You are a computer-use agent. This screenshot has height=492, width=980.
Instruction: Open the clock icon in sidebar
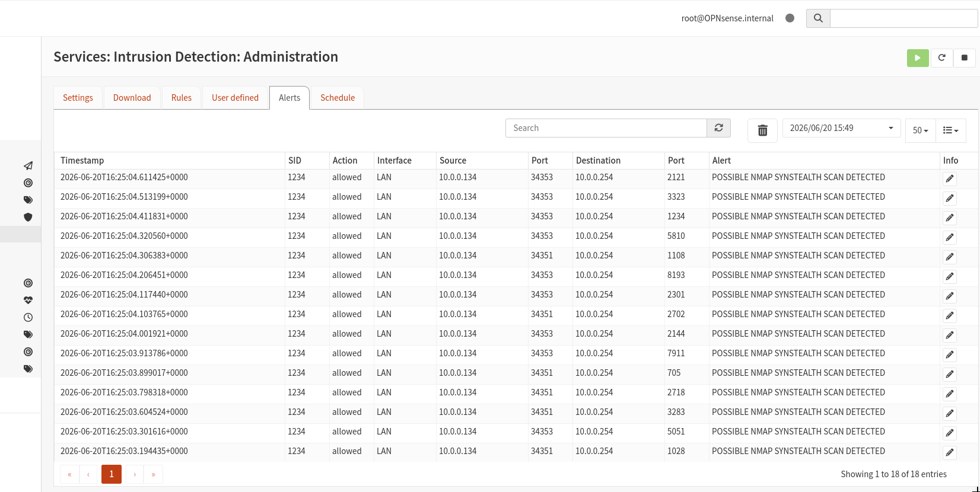click(x=28, y=317)
